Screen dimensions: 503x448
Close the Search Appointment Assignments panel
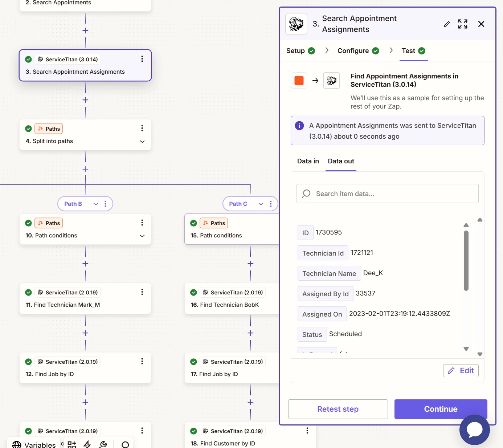click(481, 24)
